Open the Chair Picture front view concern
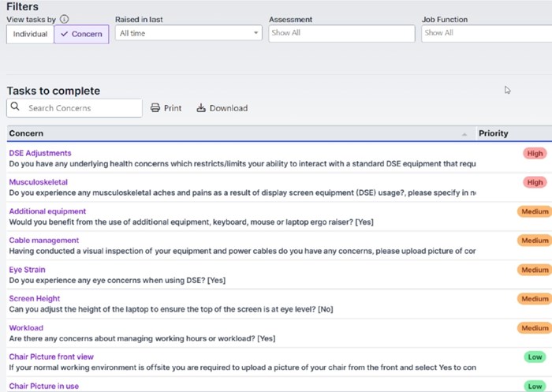The width and height of the screenshot is (552, 392). coord(51,357)
